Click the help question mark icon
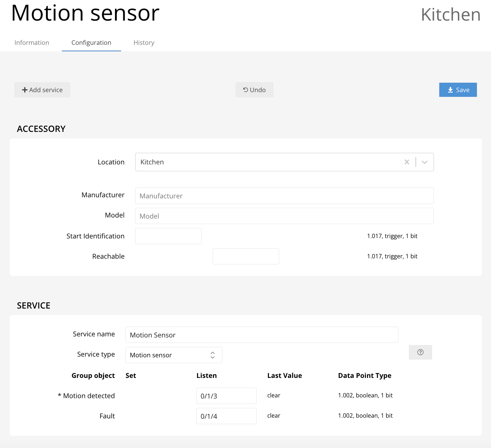The height and width of the screenshot is (448, 491). [420, 352]
